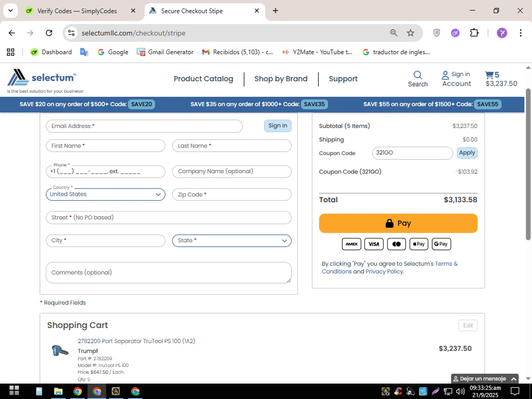Open the tab search chevron at top left
Image resolution: width=532 pixels, height=399 pixels.
(x=11, y=11)
